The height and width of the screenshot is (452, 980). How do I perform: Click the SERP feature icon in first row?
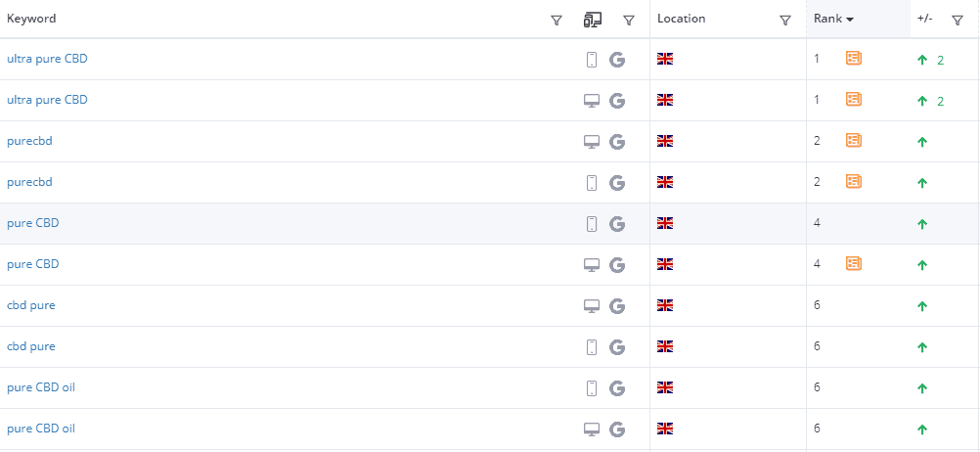853,58
